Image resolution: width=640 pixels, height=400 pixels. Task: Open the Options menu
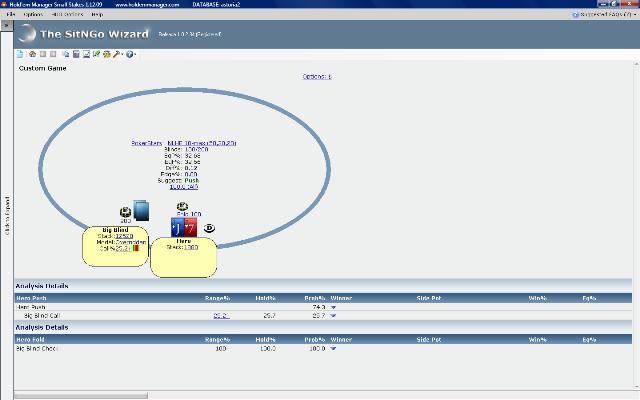click(x=33, y=14)
